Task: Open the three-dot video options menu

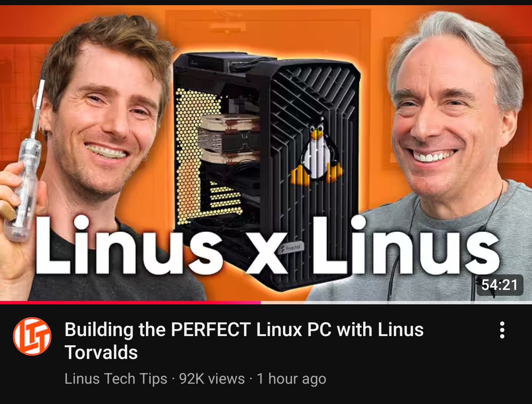Action: pyautogui.click(x=502, y=330)
